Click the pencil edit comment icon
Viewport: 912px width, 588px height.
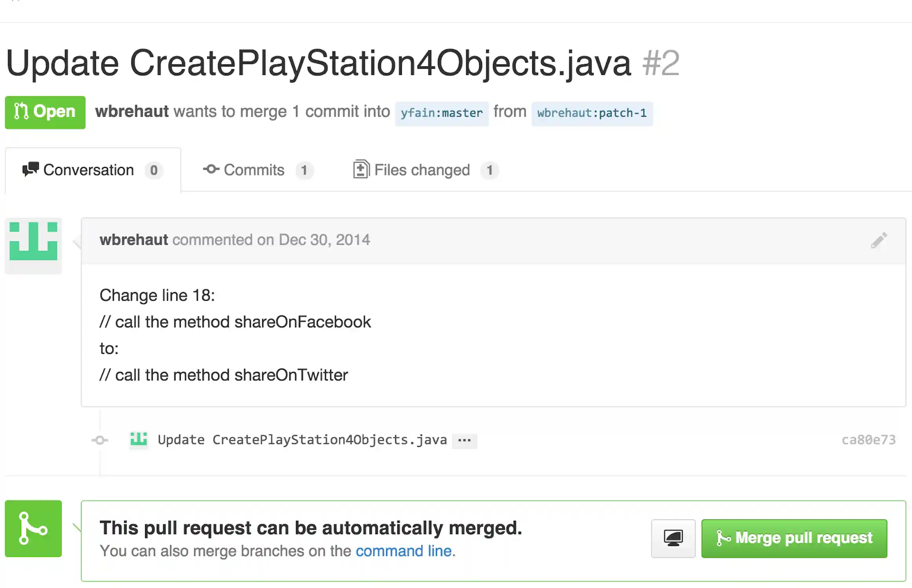coord(879,240)
